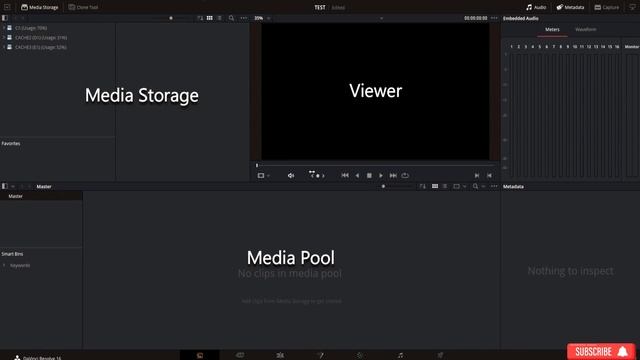Toggle loop playback

(x=405, y=176)
